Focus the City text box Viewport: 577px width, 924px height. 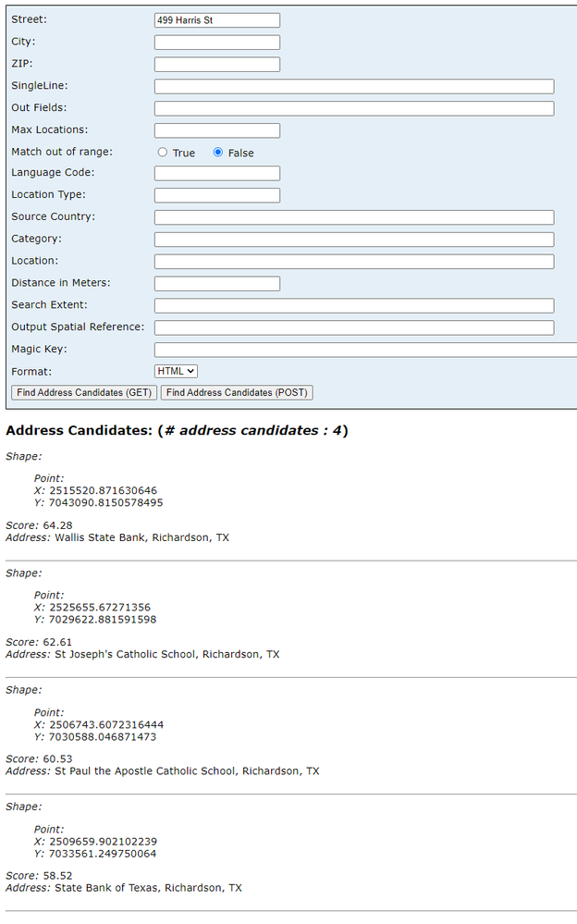tap(217, 43)
